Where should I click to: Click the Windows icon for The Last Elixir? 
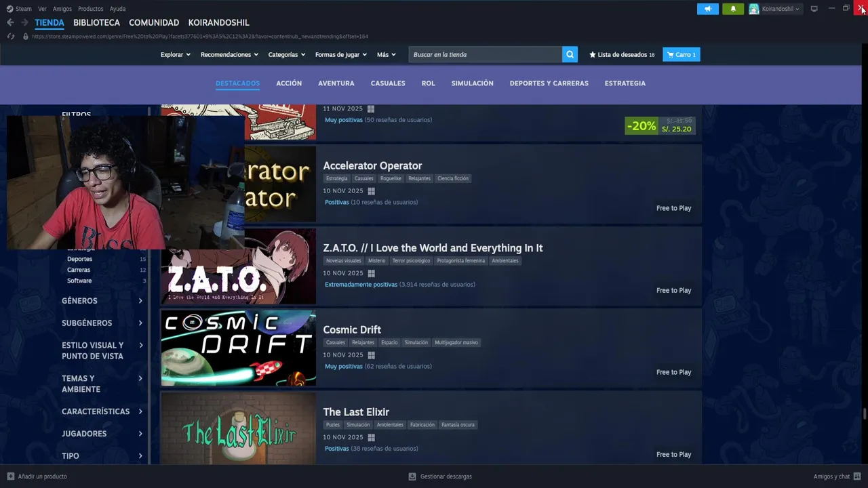coord(371,437)
